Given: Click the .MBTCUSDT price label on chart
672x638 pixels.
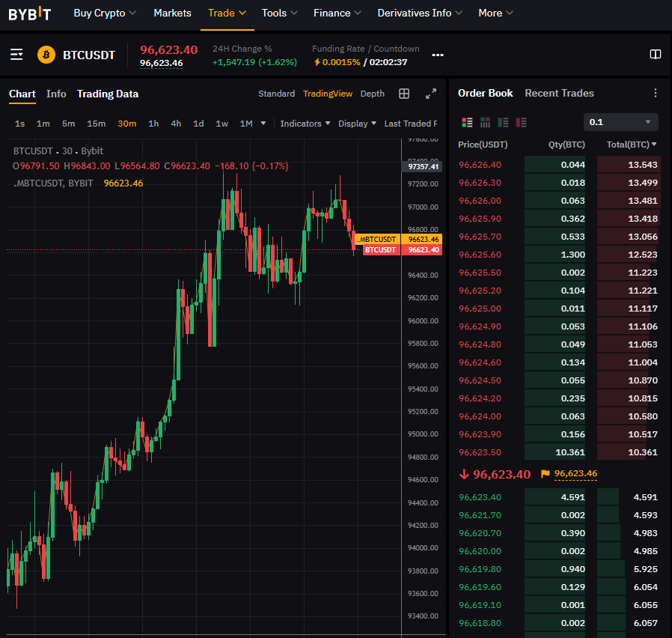Looking at the screenshot, I should tap(399, 240).
